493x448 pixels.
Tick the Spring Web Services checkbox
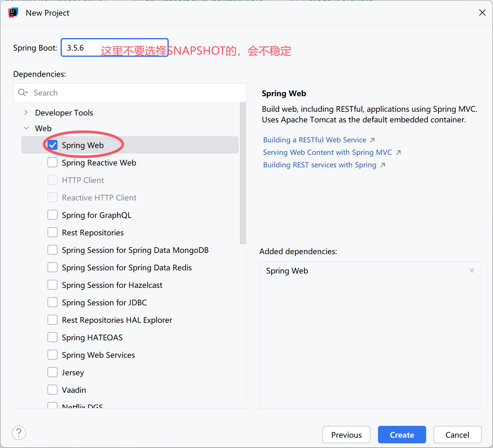52,355
